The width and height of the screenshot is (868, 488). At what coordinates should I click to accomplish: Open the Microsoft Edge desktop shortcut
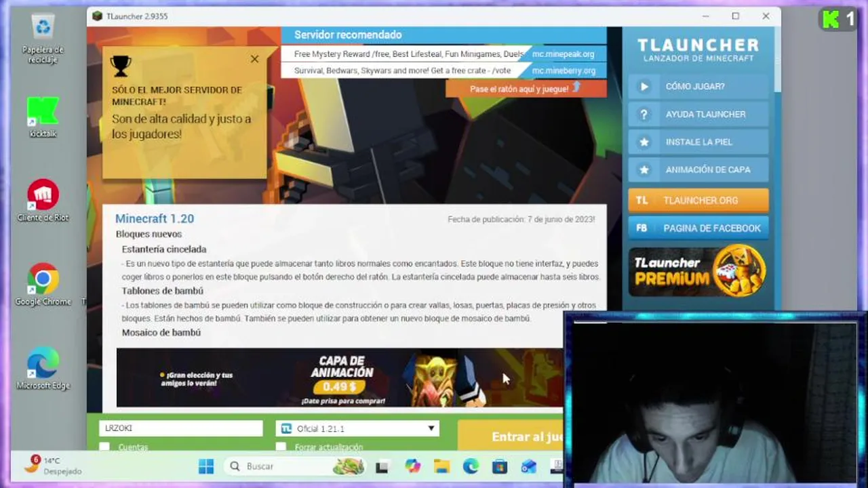(x=43, y=369)
